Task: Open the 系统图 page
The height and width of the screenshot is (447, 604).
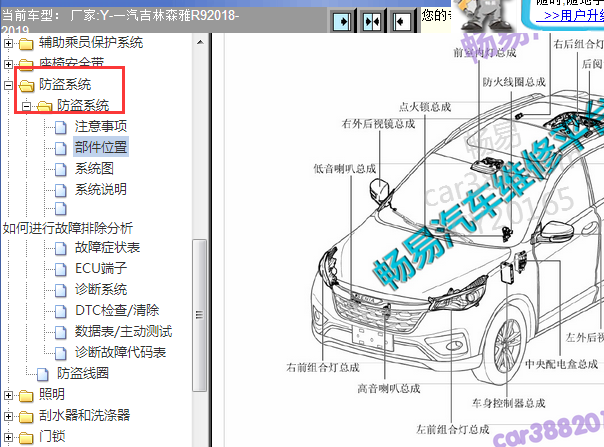Action: tap(94, 168)
